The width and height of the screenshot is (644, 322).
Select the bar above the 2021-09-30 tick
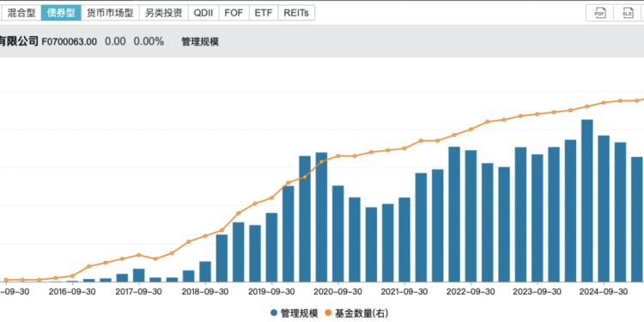coord(404,240)
